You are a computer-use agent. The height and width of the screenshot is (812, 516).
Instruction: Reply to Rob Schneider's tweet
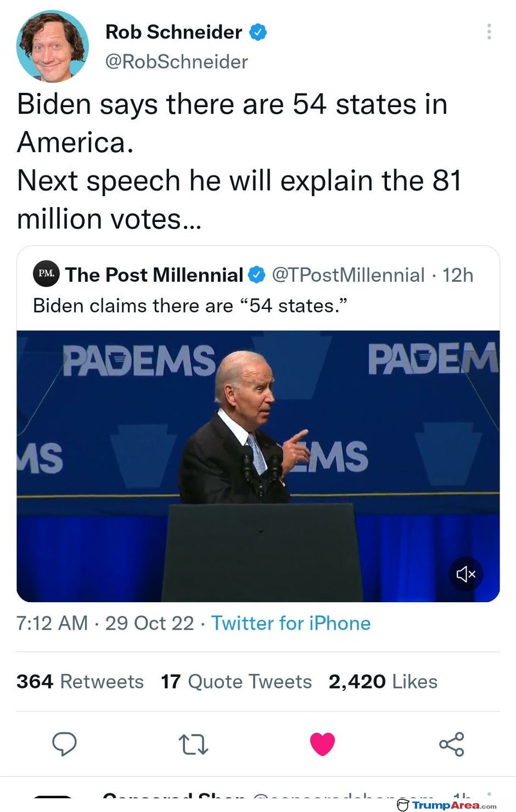[x=65, y=745]
